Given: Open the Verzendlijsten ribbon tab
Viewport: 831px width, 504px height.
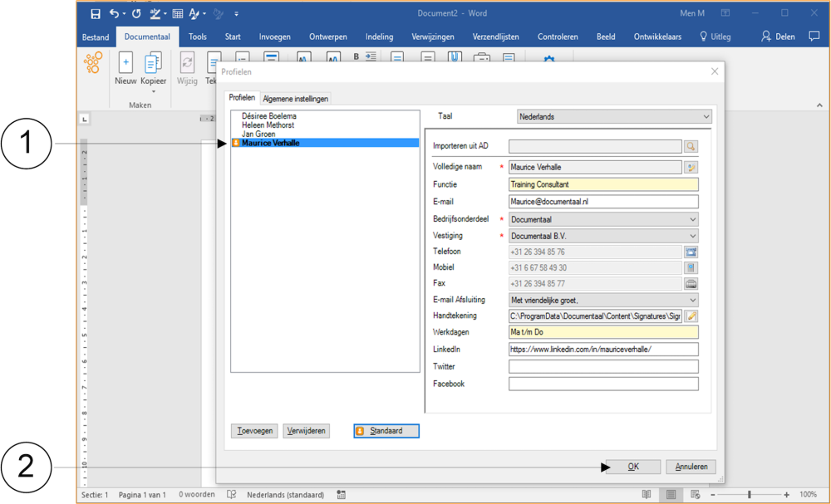Looking at the screenshot, I should [x=495, y=37].
